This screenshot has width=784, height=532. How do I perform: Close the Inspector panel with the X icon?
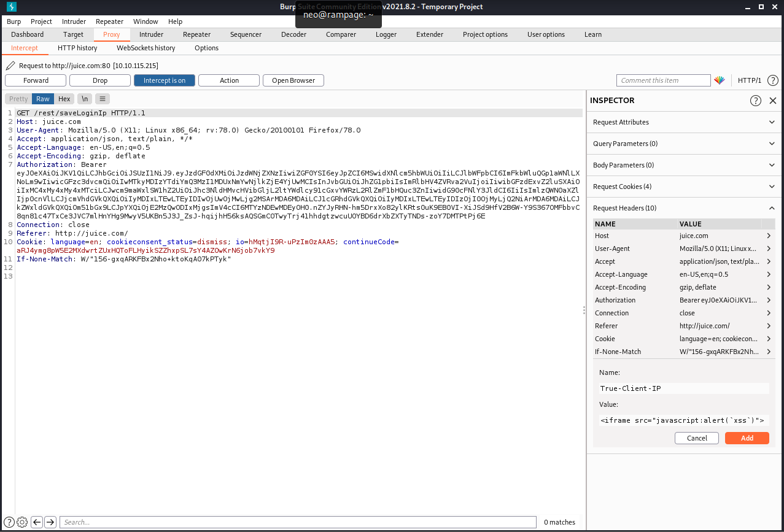(x=773, y=101)
